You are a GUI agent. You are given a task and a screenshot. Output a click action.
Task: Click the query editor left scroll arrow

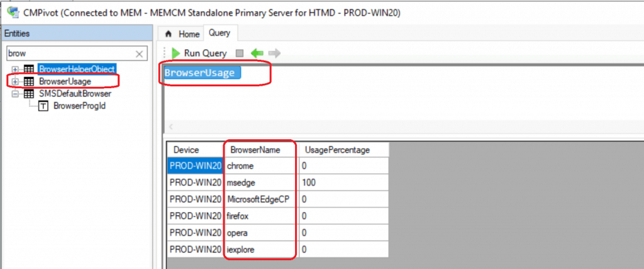click(171, 126)
